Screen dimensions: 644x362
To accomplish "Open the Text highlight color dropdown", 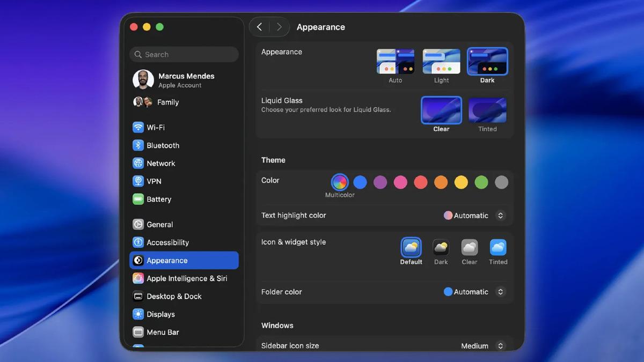I will pos(500,216).
